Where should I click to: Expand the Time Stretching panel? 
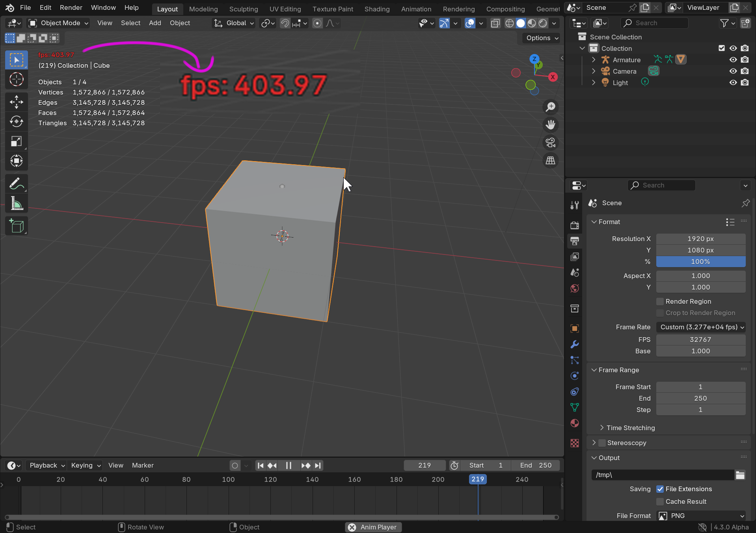626,428
